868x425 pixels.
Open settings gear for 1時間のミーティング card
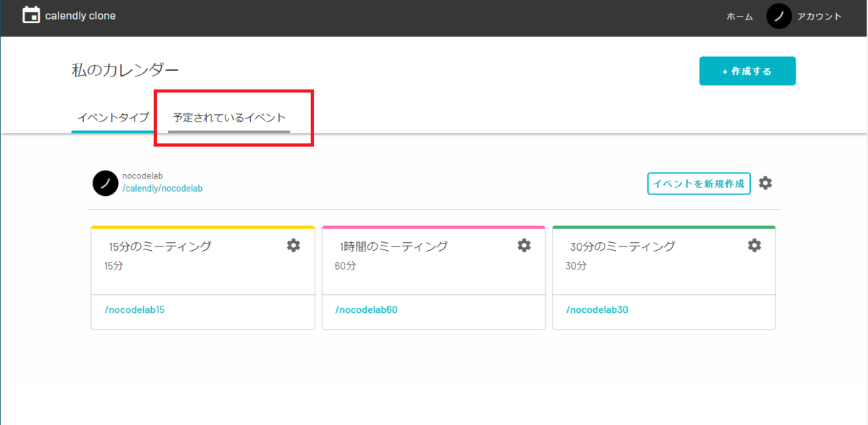[524, 245]
